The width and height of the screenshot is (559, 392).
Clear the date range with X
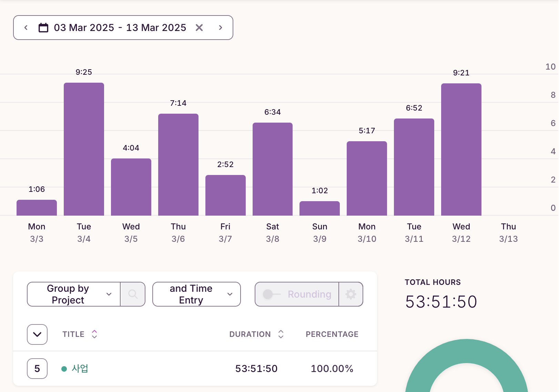199,28
